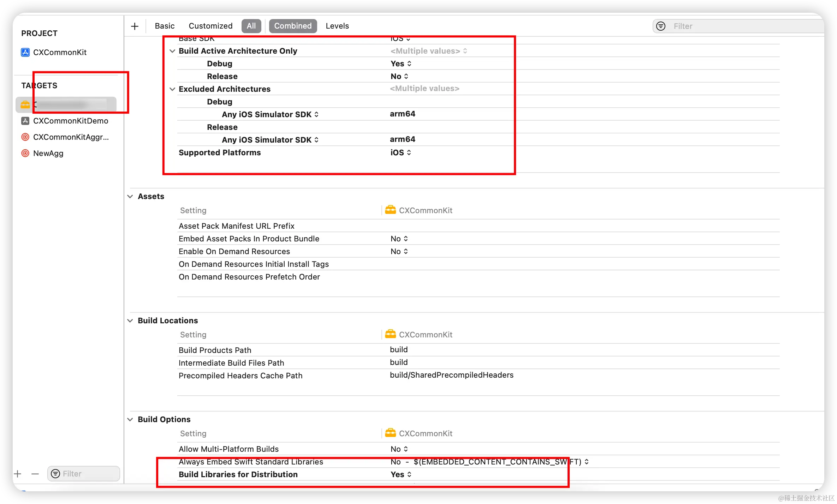This screenshot has width=837, height=504.
Task: Toggle Build Libraries for Distribution Yes value
Action: click(401, 474)
